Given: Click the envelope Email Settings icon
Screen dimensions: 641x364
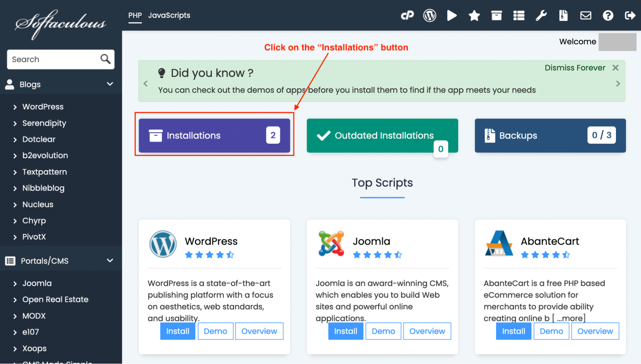Looking at the screenshot, I should click(586, 15).
